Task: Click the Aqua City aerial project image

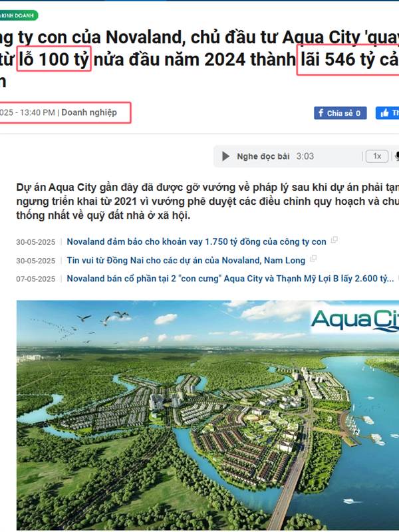Action: pyautogui.click(x=207, y=414)
